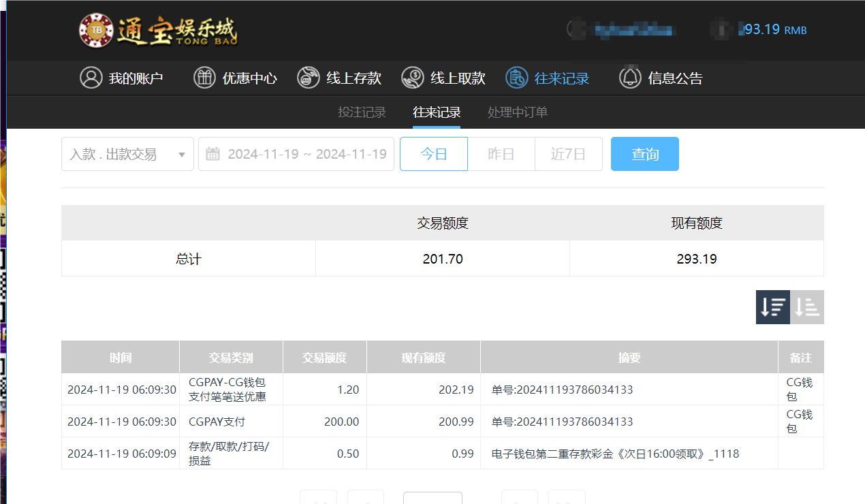Select the ascending sort icon

click(806, 306)
